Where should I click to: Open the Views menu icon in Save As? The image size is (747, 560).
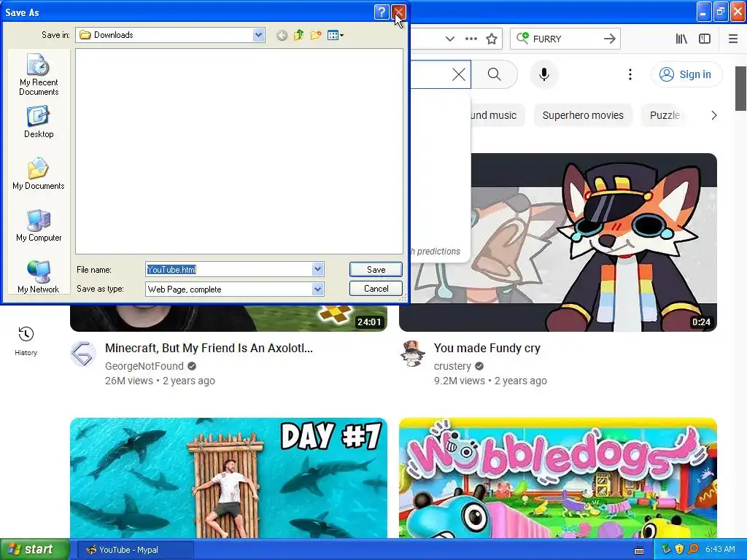pyautogui.click(x=336, y=35)
